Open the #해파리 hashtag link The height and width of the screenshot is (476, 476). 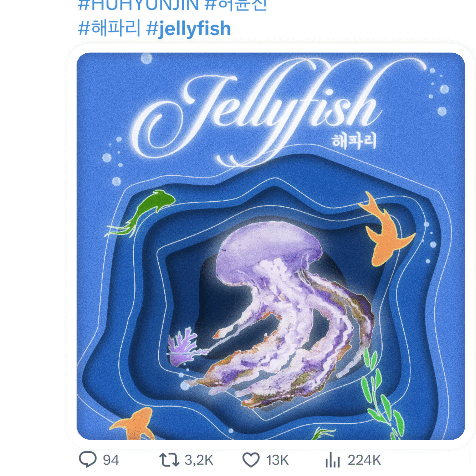click(x=109, y=28)
